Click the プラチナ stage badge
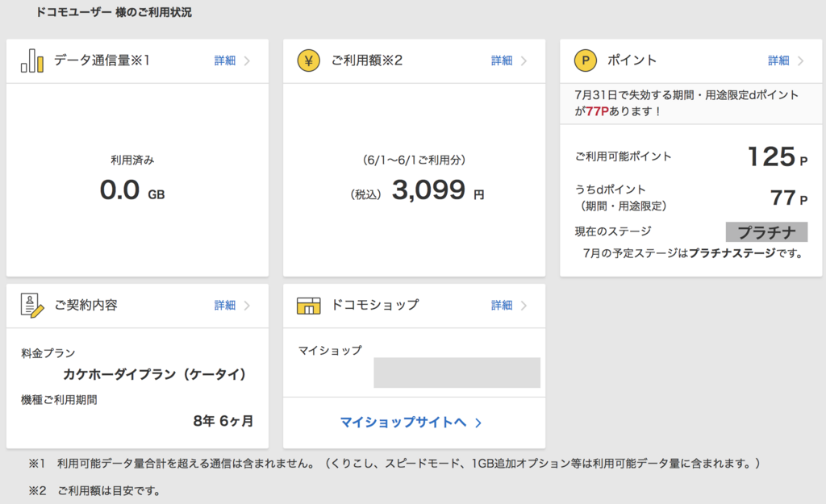 (x=766, y=231)
